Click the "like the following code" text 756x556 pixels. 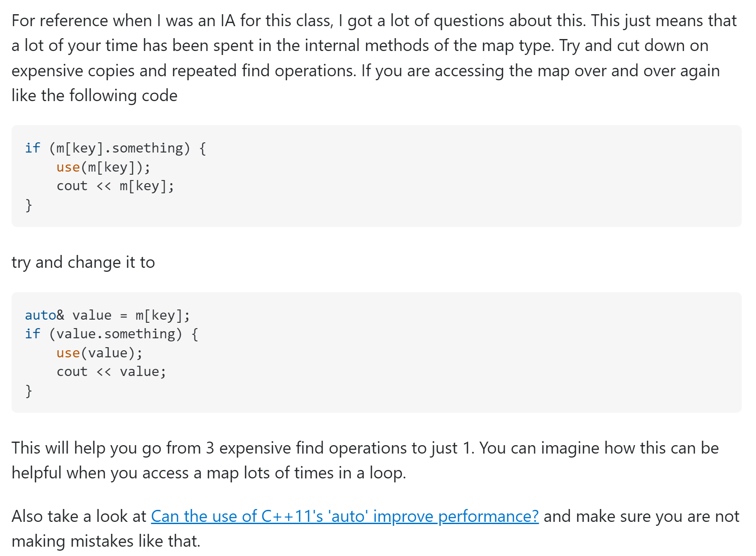point(94,96)
